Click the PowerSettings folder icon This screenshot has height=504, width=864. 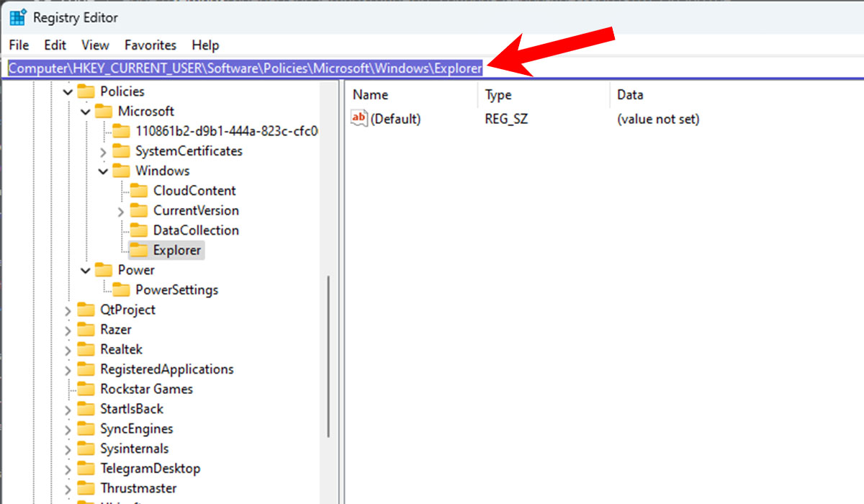click(x=122, y=289)
